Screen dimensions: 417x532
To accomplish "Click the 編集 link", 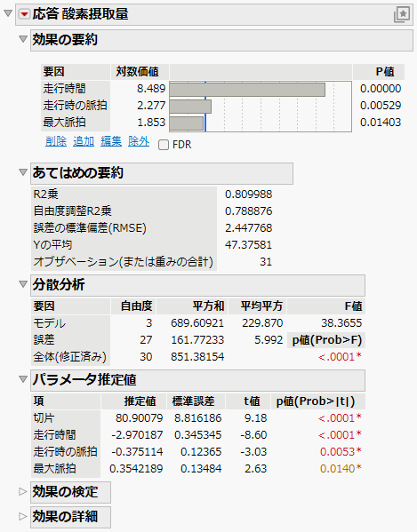I will click(x=111, y=141).
